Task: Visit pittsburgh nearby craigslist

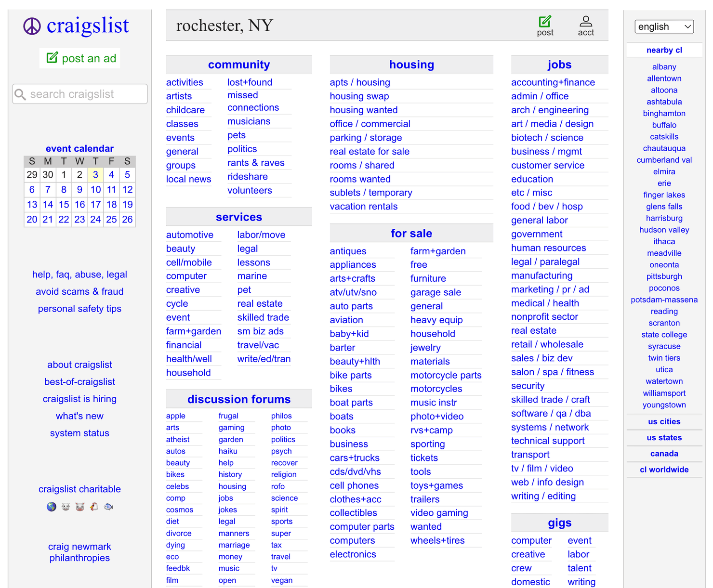Action: (x=664, y=276)
